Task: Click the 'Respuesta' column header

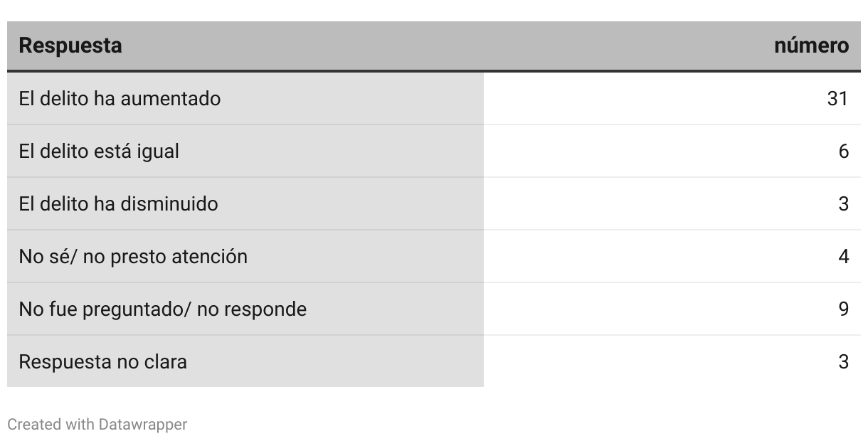Action: [x=70, y=46]
